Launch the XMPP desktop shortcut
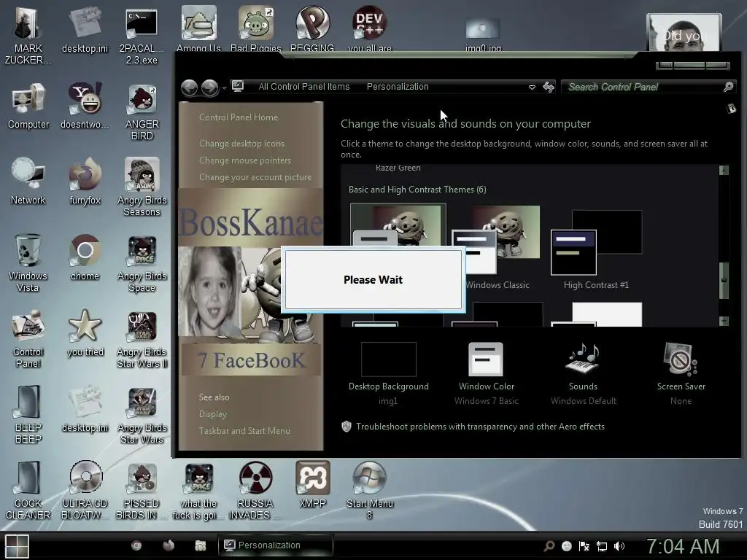This screenshot has width=747, height=560. (x=312, y=484)
